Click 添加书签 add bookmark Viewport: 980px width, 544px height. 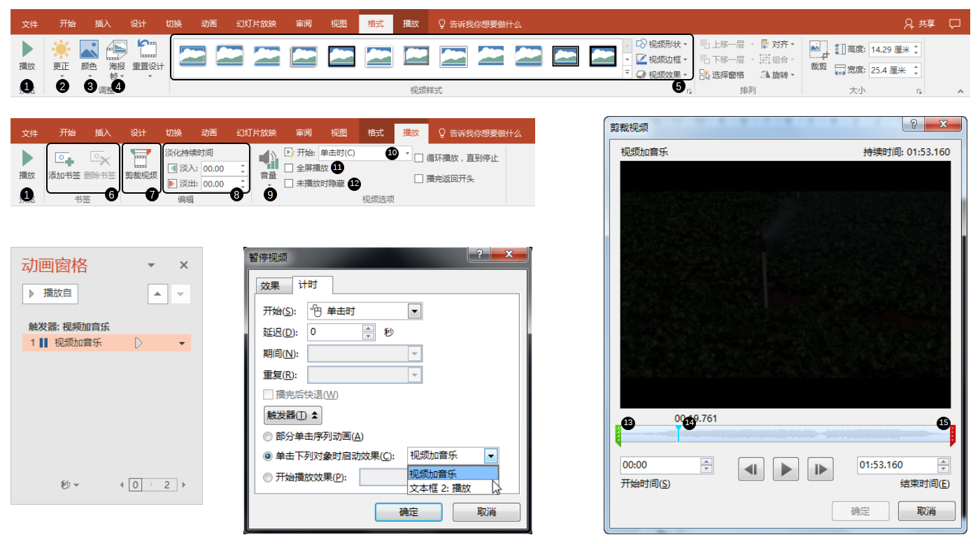pyautogui.click(x=64, y=166)
